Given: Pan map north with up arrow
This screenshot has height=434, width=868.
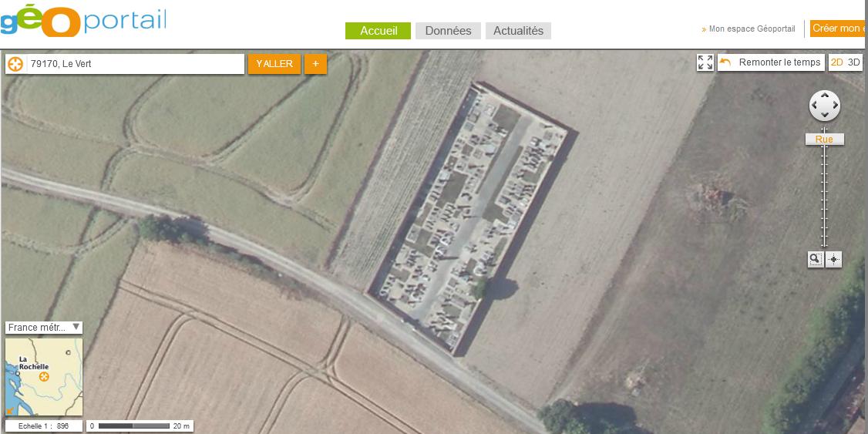Looking at the screenshot, I should pyautogui.click(x=825, y=96).
